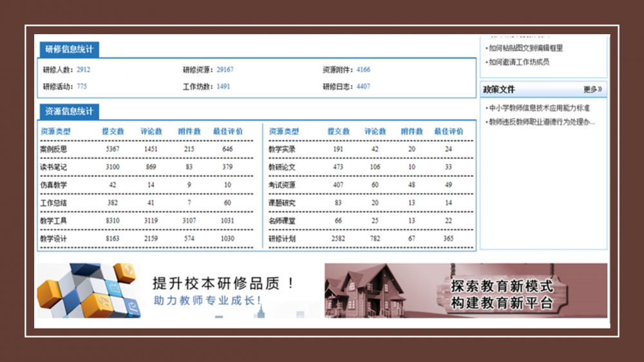Open the 如何邀请工作坊成员 help link
The width and height of the screenshot is (644, 362).
tap(519, 62)
